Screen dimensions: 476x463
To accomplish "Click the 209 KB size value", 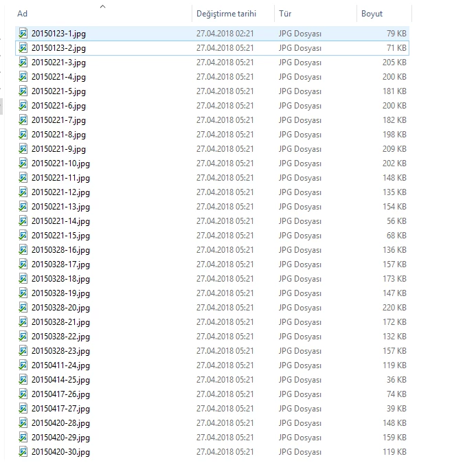I will 394,149.
